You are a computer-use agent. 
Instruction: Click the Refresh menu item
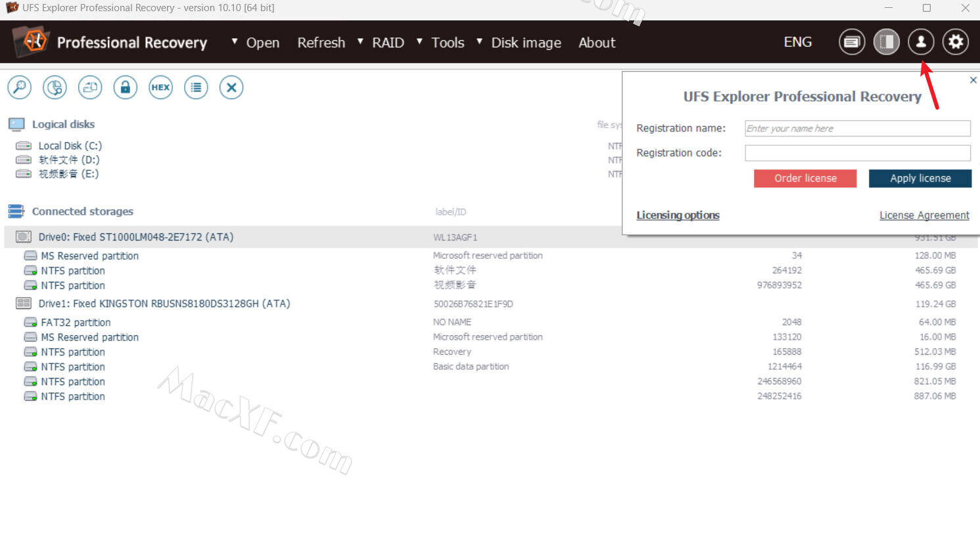[x=321, y=43]
